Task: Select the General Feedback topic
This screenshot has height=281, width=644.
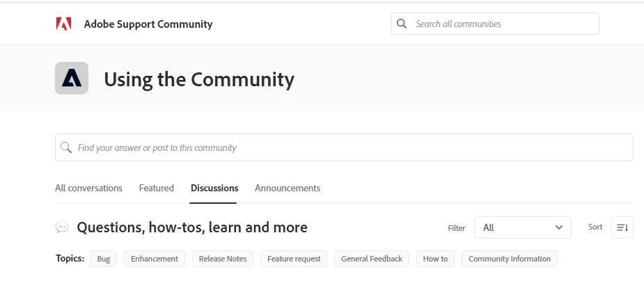Action: click(x=372, y=259)
